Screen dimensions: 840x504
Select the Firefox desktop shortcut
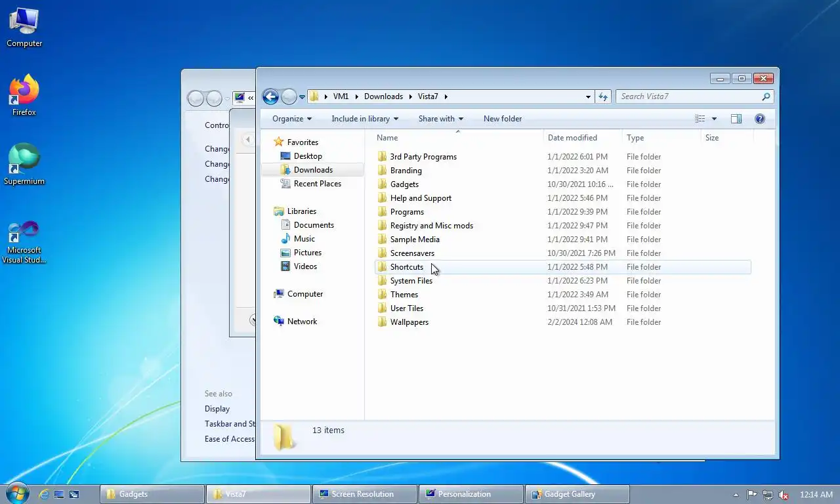click(24, 96)
